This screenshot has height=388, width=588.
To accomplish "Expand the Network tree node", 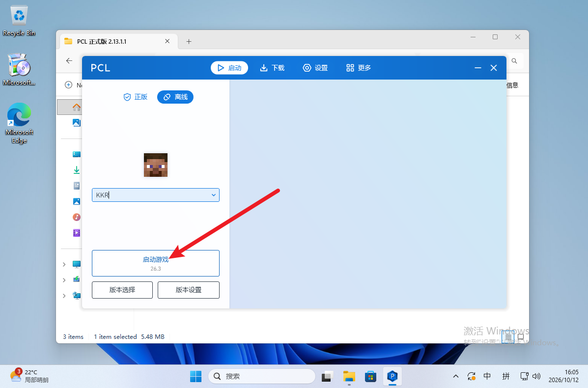I will pyautogui.click(x=64, y=296).
